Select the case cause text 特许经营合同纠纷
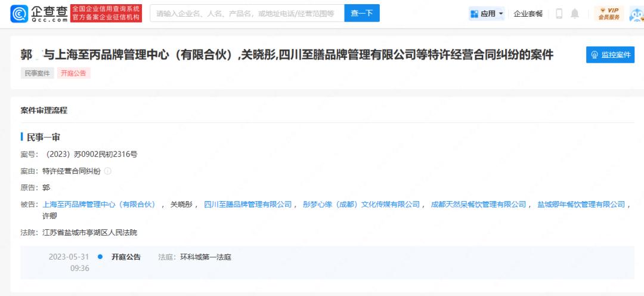The image size is (644, 296). (72, 171)
